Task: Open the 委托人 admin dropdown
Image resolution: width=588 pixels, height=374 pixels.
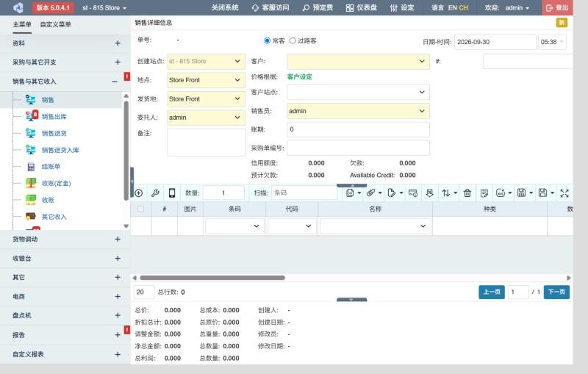Action: [206, 118]
